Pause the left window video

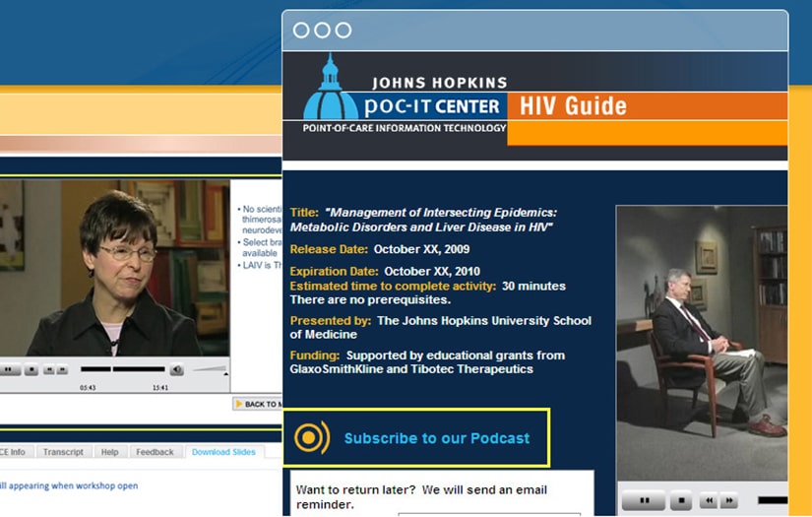point(9,370)
